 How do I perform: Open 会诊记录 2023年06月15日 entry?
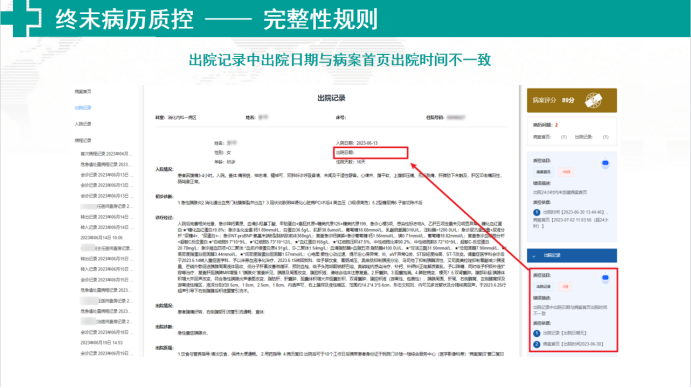point(106,280)
